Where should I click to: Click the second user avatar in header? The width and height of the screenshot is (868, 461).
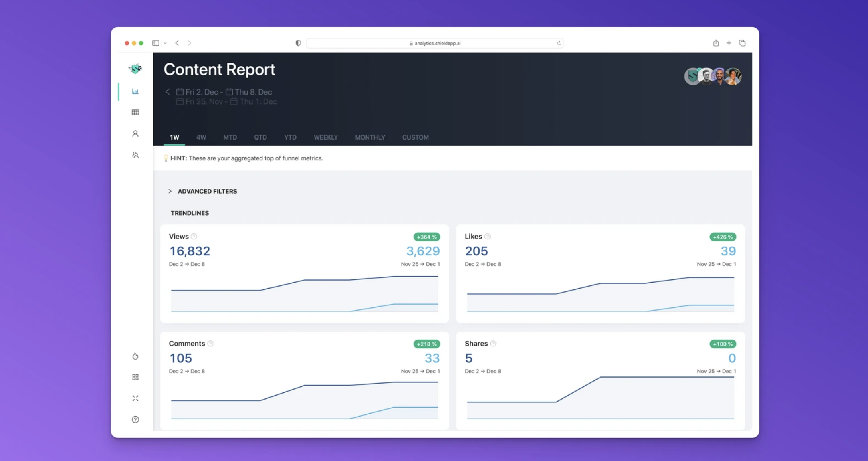coord(706,76)
